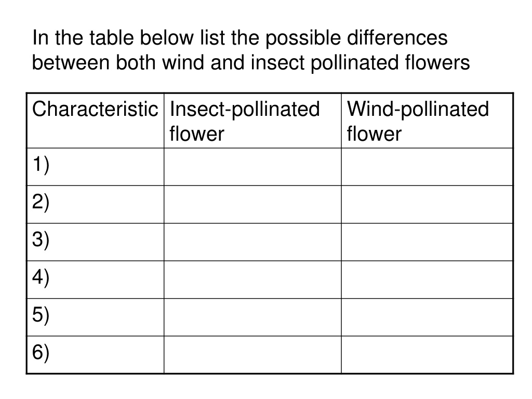Click the row label cell numbered 4)
Image resolution: width=532 pixels, height=399 pixels.
95,280
